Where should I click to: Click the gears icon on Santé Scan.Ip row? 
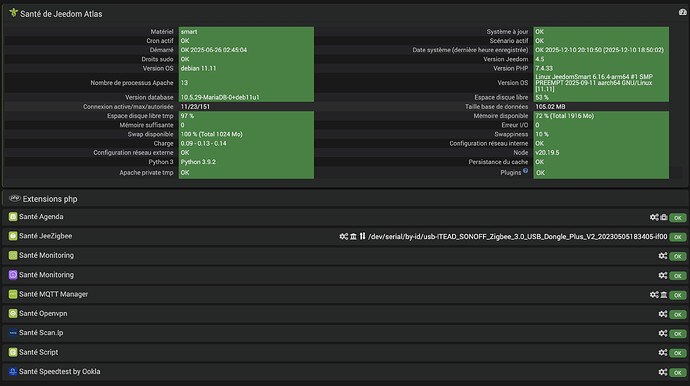tap(663, 333)
